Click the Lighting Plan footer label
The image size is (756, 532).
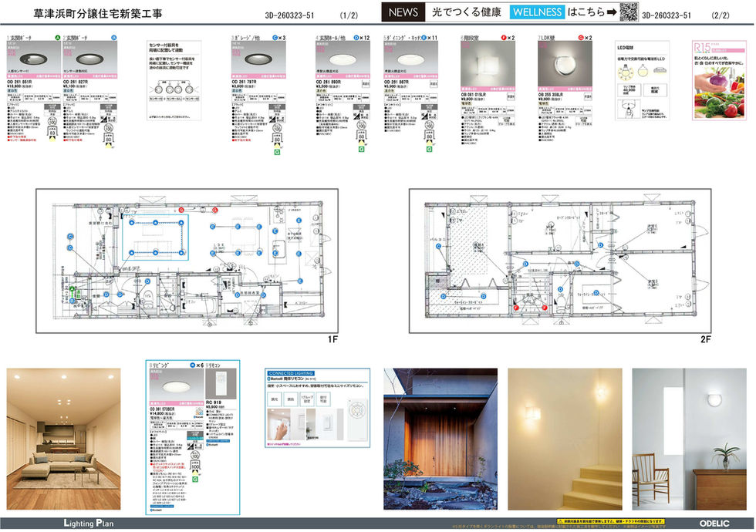(x=89, y=524)
